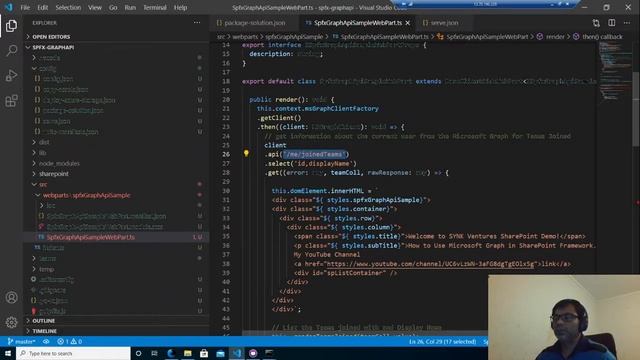Click the Open Changes compare icon

(596, 23)
